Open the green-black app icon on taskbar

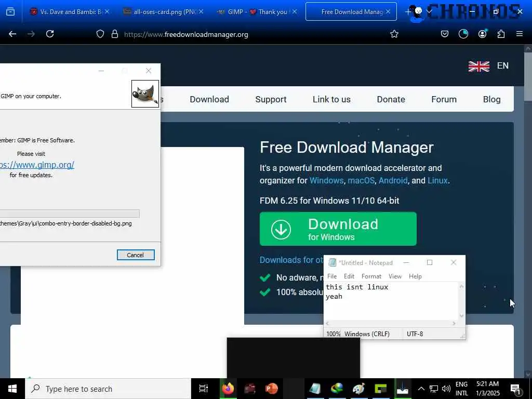coord(381,389)
